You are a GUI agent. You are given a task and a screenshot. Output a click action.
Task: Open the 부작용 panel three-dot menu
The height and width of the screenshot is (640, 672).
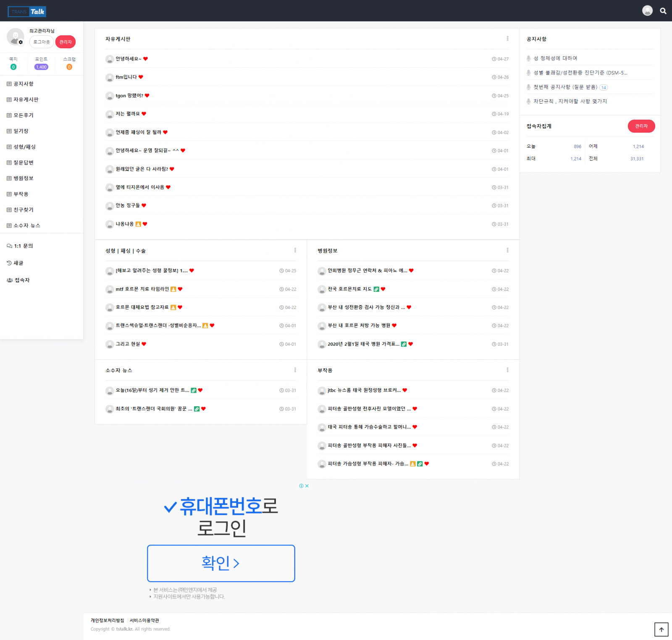tap(507, 370)
